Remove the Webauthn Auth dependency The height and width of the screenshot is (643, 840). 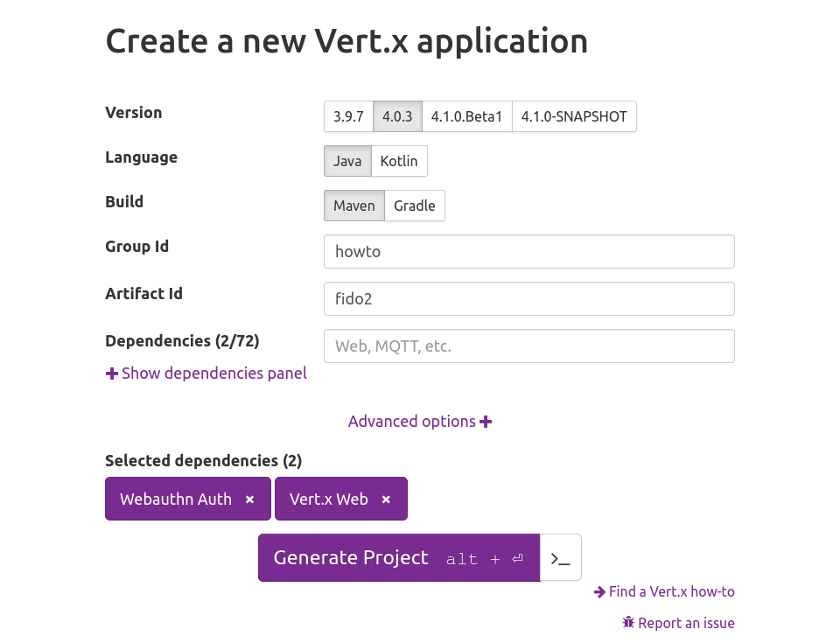(x=249, y=500)
